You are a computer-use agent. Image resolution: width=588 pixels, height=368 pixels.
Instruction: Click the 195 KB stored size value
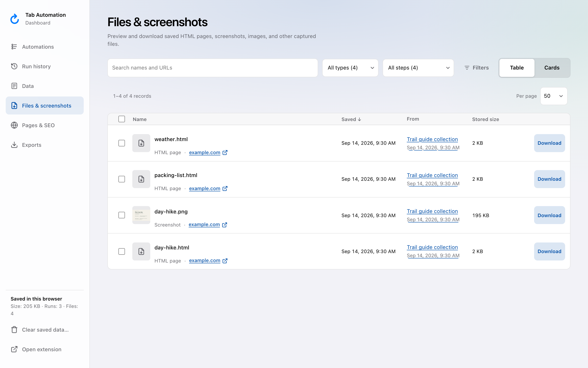click(481, 215)
